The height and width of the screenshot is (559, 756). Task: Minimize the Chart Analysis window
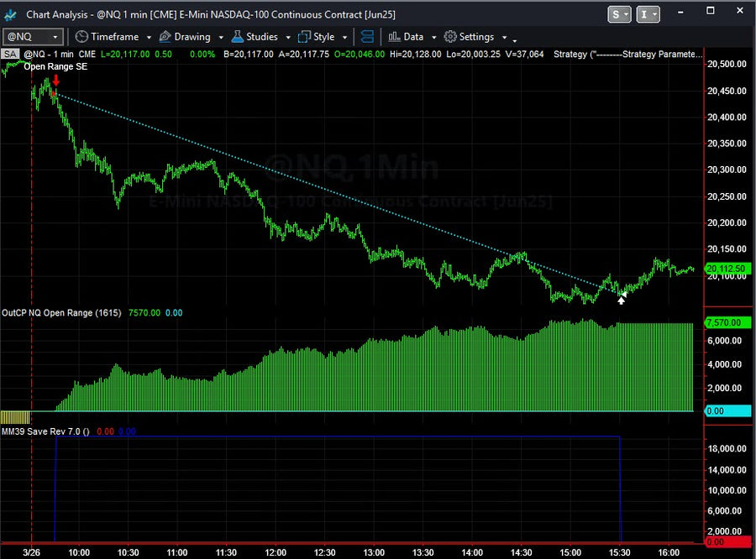click(680, 12)
